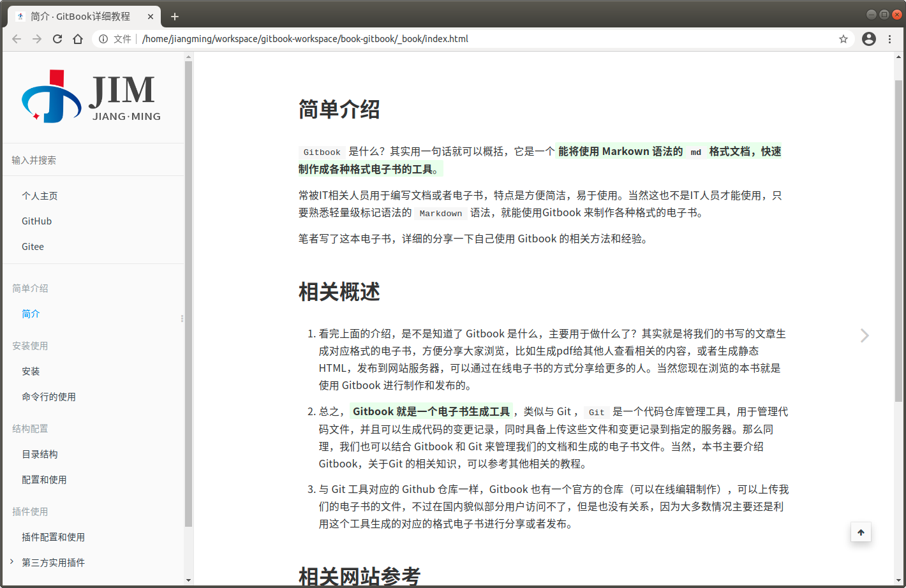906x588 pixels.
Task: Open a new tab with the plus button
Action: pos(175,17)
